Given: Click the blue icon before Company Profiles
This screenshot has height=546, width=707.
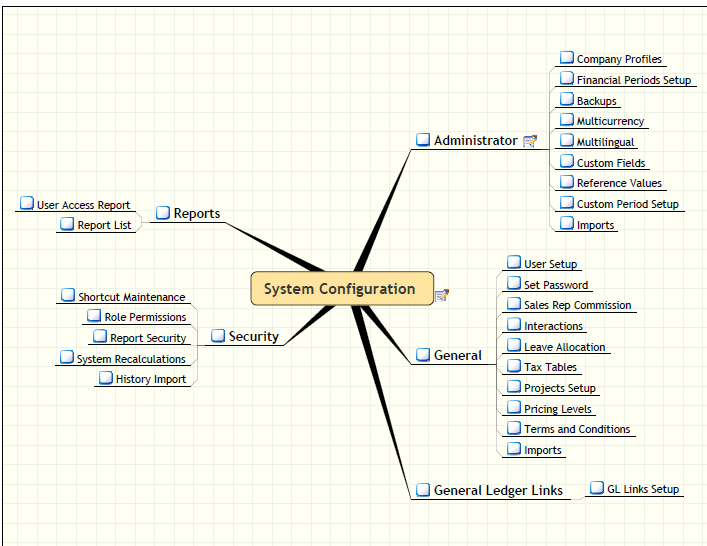Looking at the screenshot, I should [x=567, y=59].
